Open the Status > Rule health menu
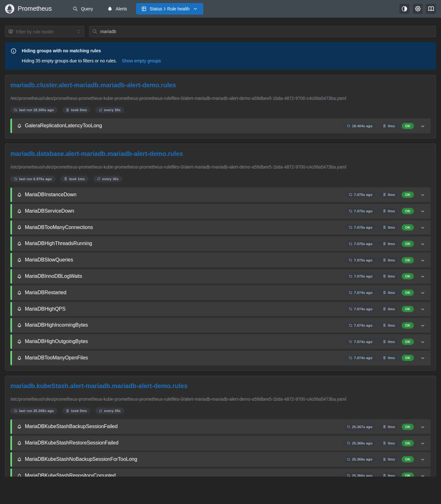This screenshot has height=504, width=441. pos(169,9)
